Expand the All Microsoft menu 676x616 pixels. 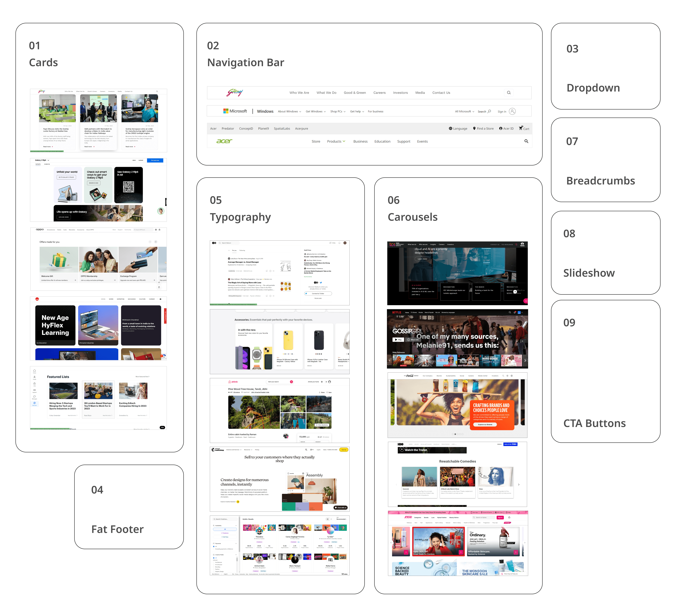click(464, 111)
